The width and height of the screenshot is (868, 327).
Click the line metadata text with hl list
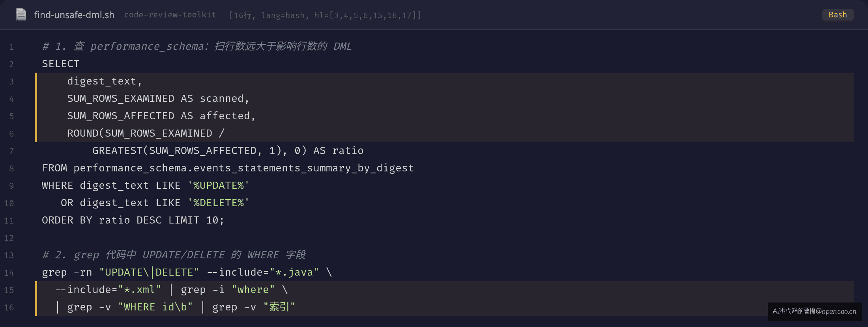click(x=325, y=15)
